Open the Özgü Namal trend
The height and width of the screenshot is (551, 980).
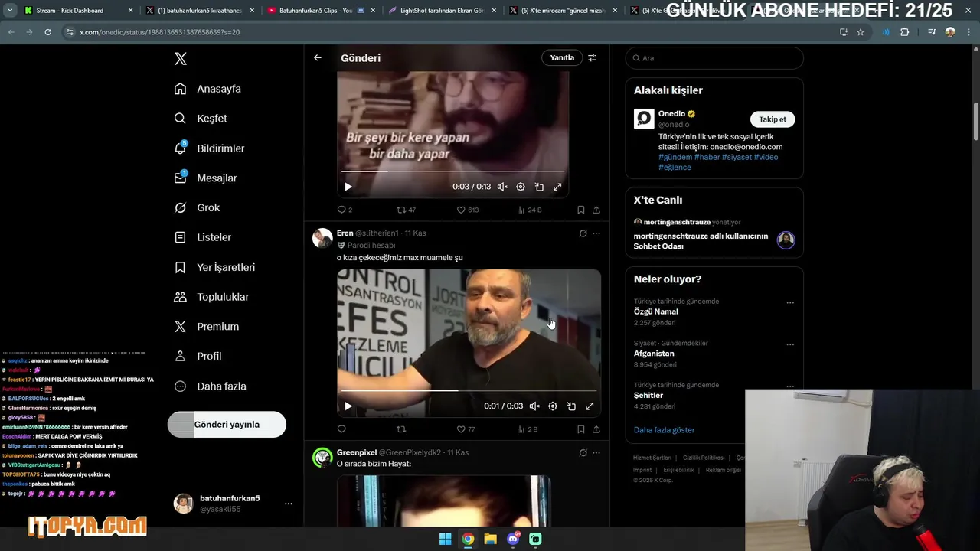pos(656,312)
